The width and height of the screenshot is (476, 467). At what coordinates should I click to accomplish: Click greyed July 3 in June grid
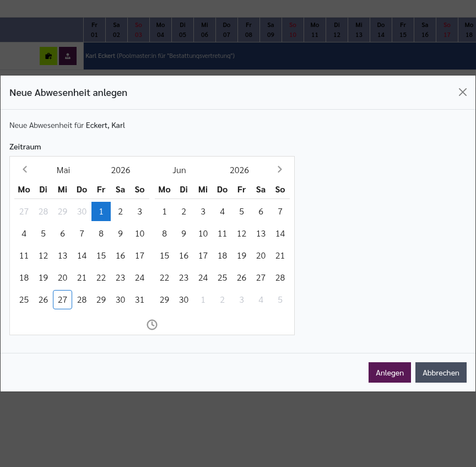pyautogui.click(x=242, y=299)
